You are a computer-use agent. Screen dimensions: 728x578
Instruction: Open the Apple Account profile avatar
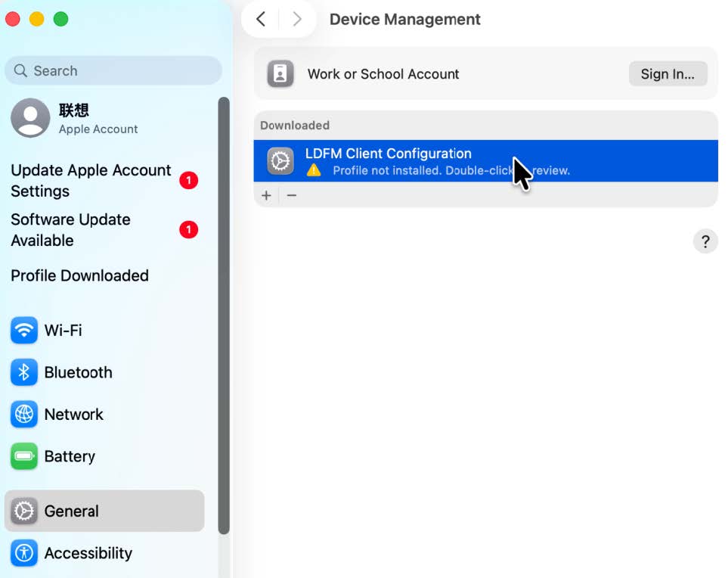click(31, 117)
